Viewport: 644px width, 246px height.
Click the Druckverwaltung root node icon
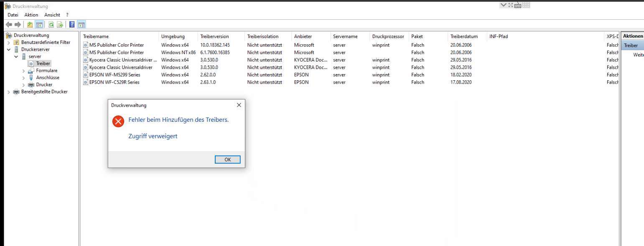[8, 36]
